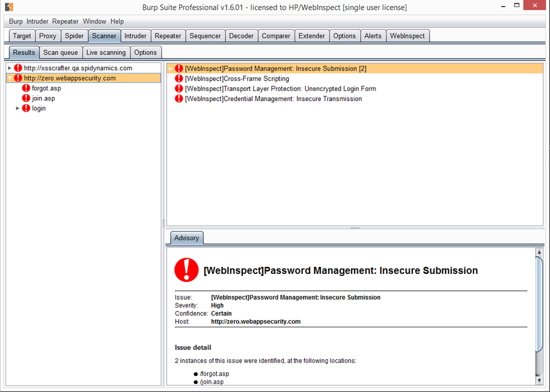Go to the Decoder tab

pos(241,36)
